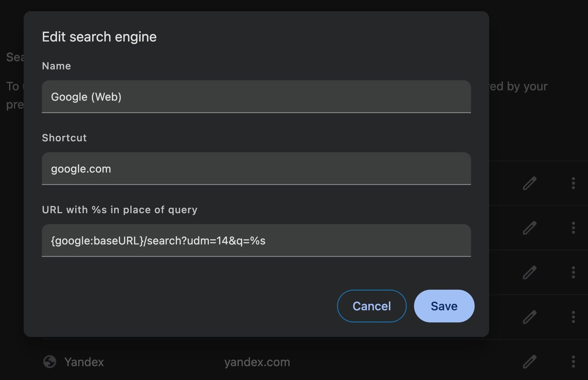This screenshot has width=588, height=380.
Task: Click the Save button
Action: coord(444,306)
